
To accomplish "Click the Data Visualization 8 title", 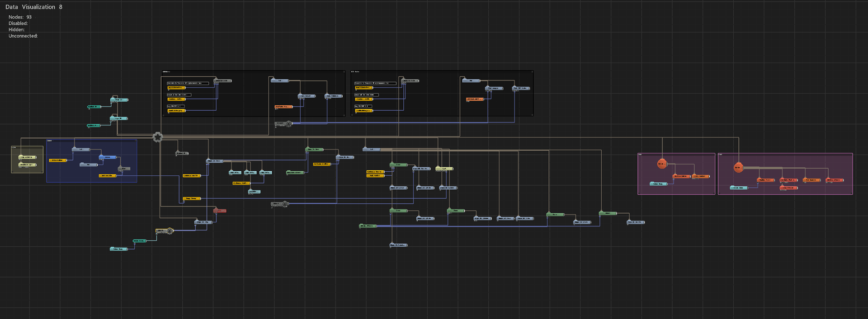I will (34, 7).
